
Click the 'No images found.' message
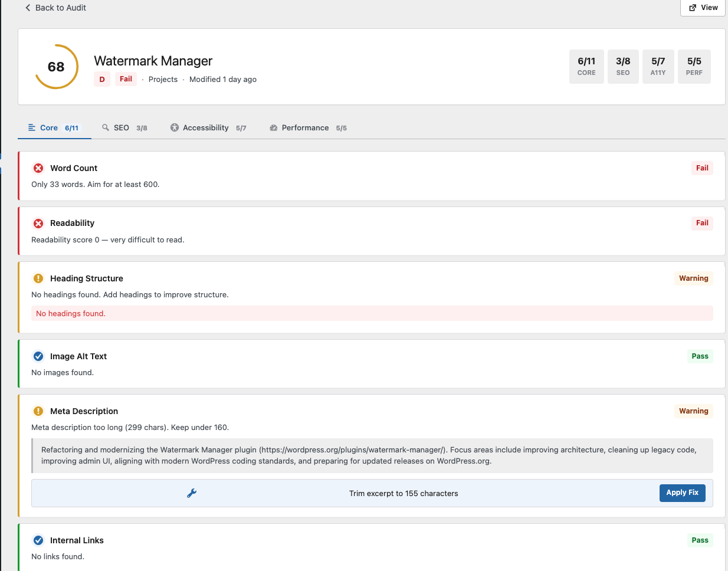[63, 373]
